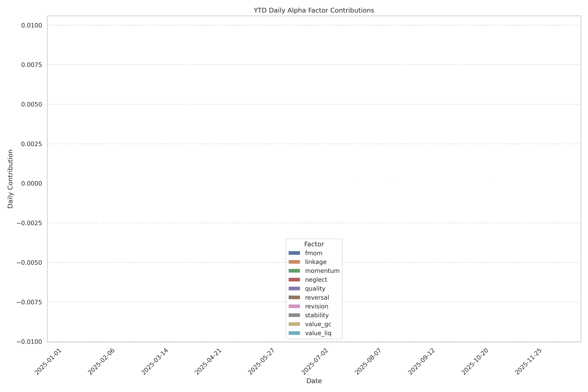This screenshot has height=392, width=588.
Task: Click the chart title YTD Daily Alpha Factor Contributions
Action: tap(314, 10)
